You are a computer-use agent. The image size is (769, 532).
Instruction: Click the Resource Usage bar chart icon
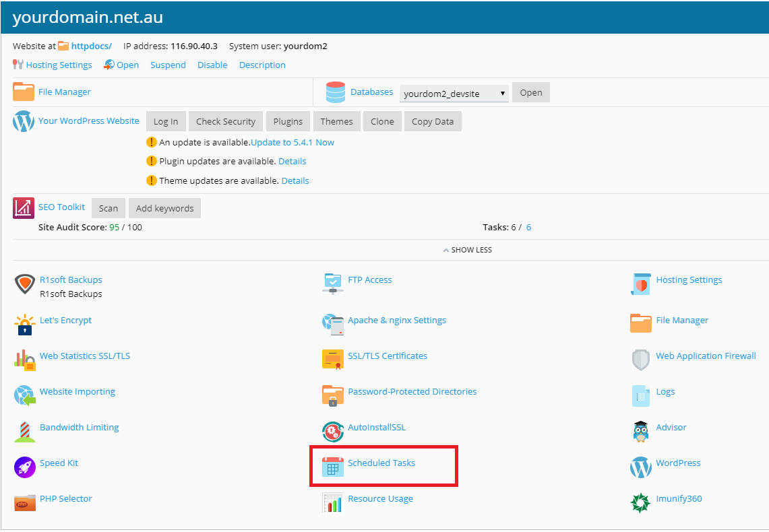[332, 503]
